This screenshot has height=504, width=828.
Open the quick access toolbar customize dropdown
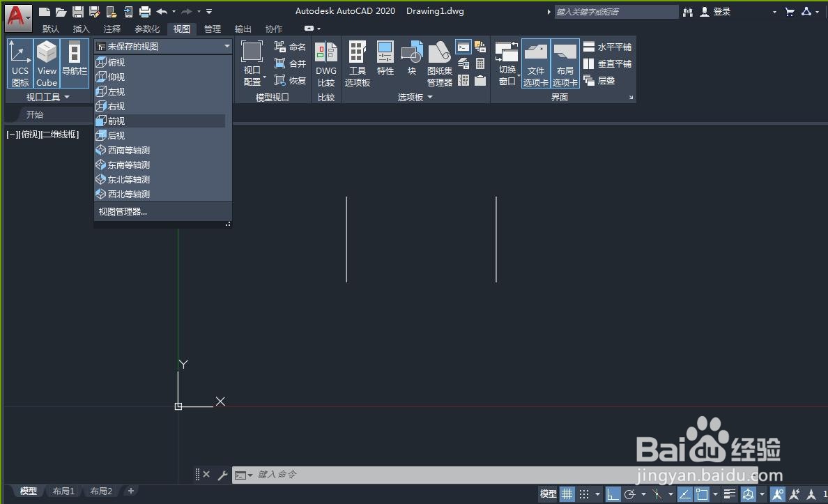pyautogui.click(x=209, y=12)
